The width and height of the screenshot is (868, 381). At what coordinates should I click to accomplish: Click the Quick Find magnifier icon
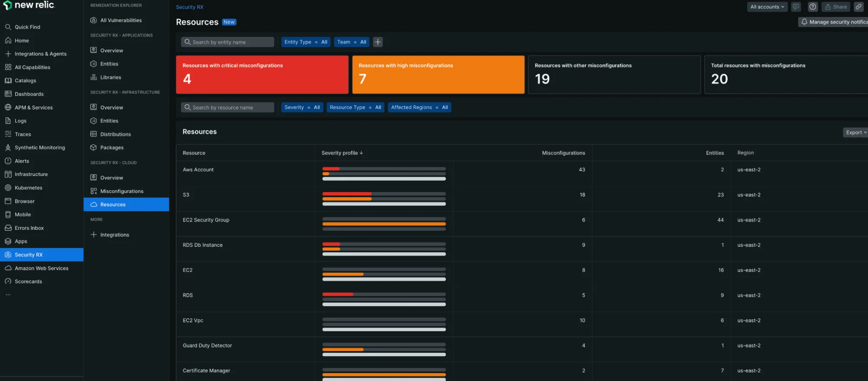(x=8, y=27)
